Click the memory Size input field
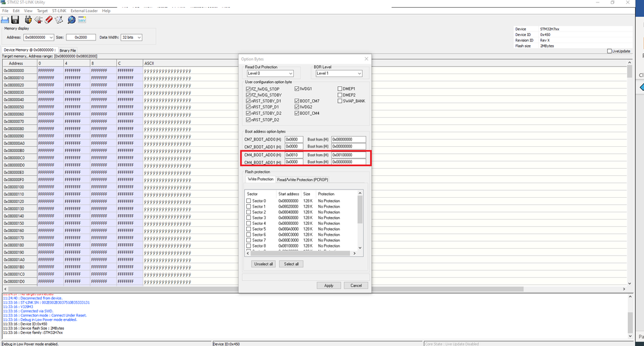Viewport: 644px width, 346px height. pyautogui.click(x=81, y=37)
